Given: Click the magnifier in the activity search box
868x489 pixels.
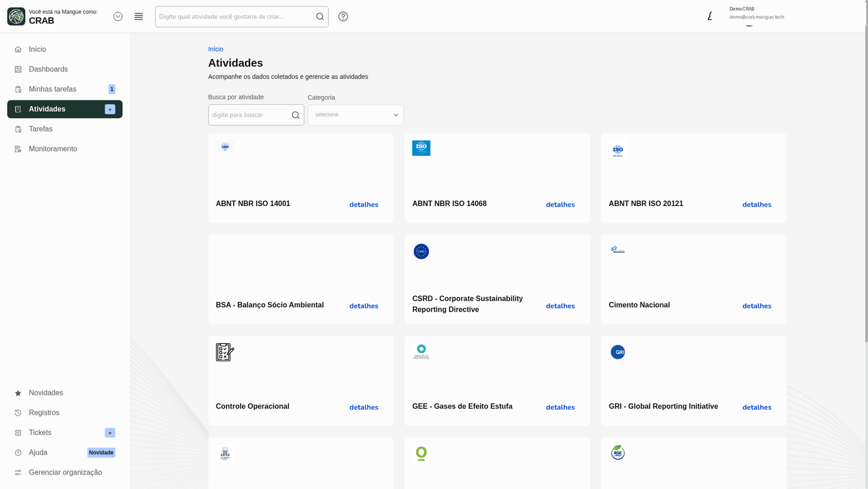Looking at the screenshot, I should pyautogui.click(x=296, y=115).
